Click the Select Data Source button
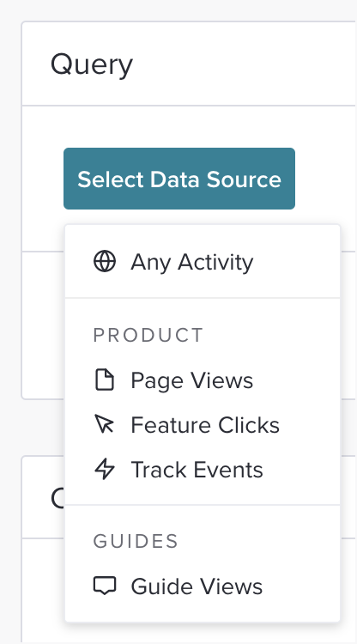 (x=179, y=179)
